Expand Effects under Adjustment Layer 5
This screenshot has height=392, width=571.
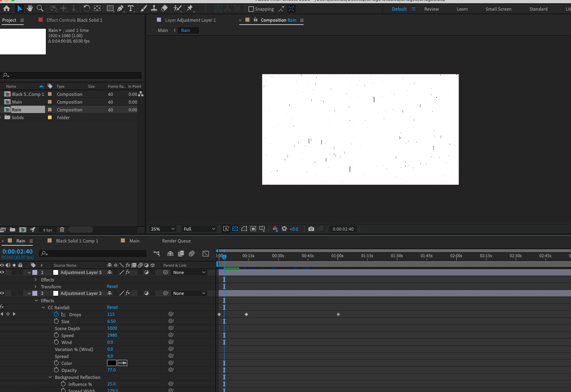tap(36, 280)
